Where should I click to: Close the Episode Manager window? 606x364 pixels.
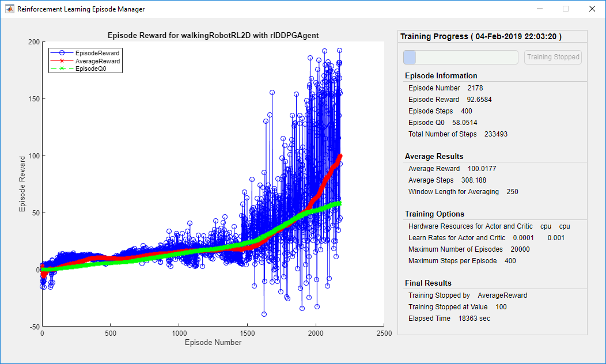pyautogui.click(x=592, y=9)
